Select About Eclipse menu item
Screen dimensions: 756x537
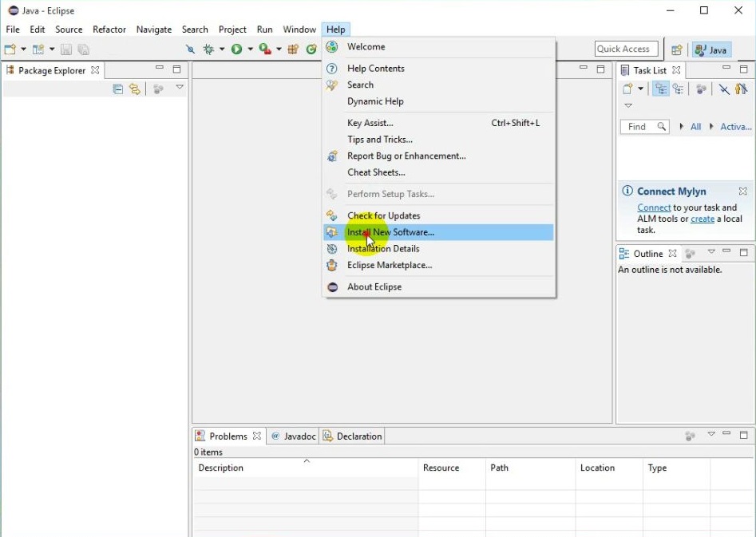438,286
